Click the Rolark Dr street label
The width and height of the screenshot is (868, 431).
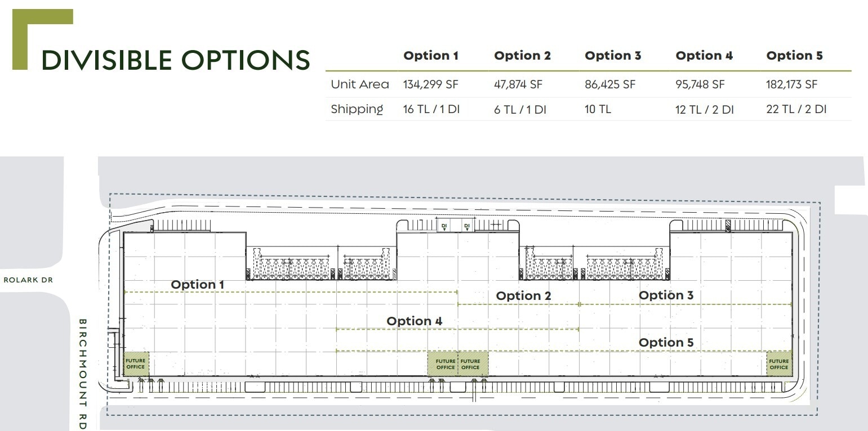point(28,280)
